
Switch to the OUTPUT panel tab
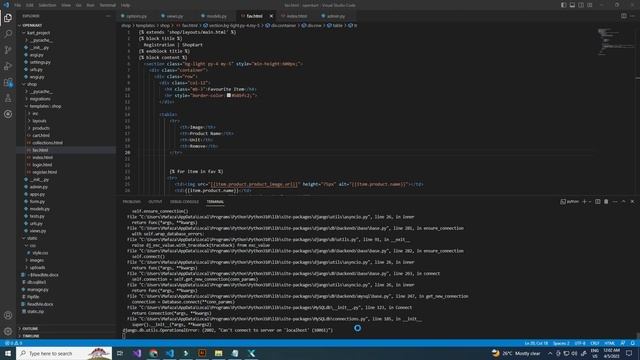point(155,202)
